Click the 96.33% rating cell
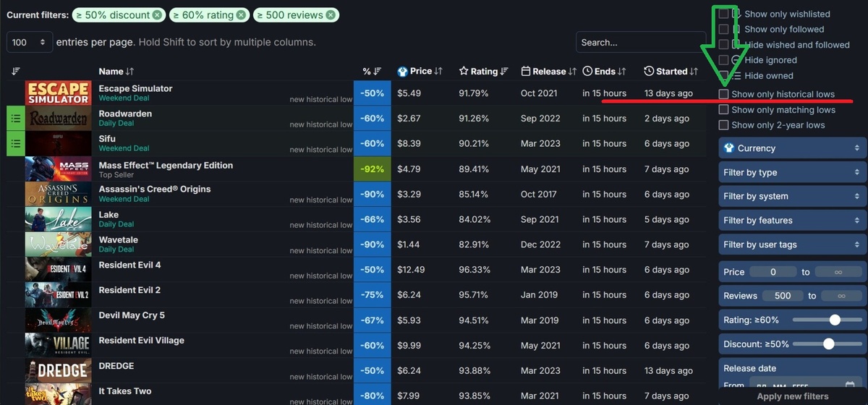Screen dimensions: 868x405 point(474,270)
